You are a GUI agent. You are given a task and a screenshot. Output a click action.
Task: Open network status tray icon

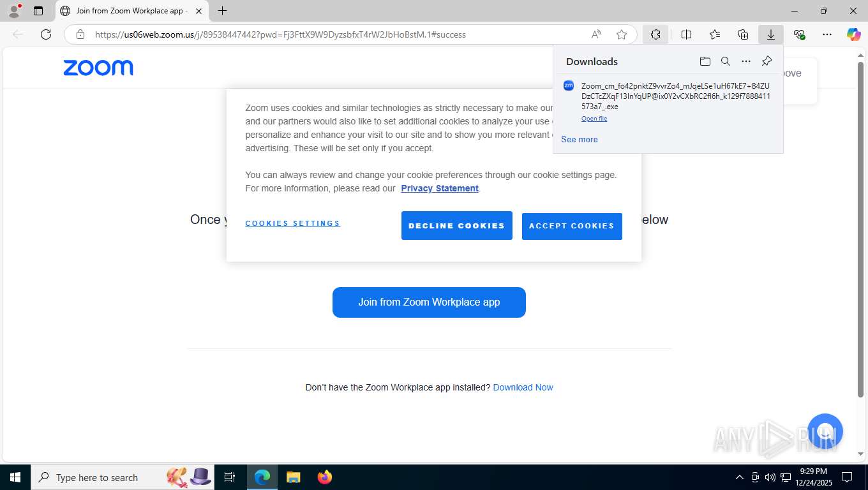click(x=786, y=477)
